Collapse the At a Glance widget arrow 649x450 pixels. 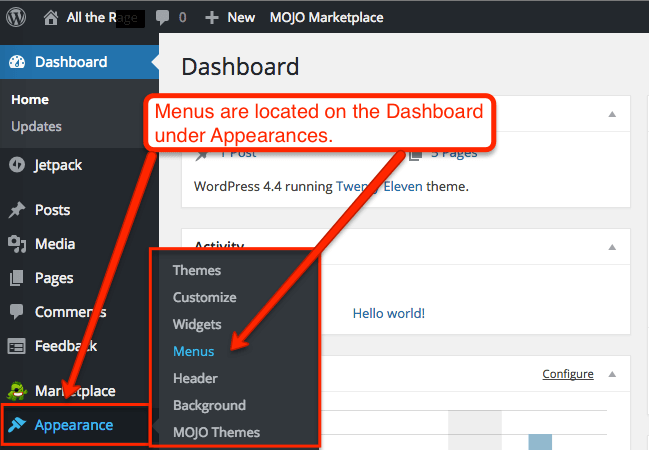pos(612,114)
